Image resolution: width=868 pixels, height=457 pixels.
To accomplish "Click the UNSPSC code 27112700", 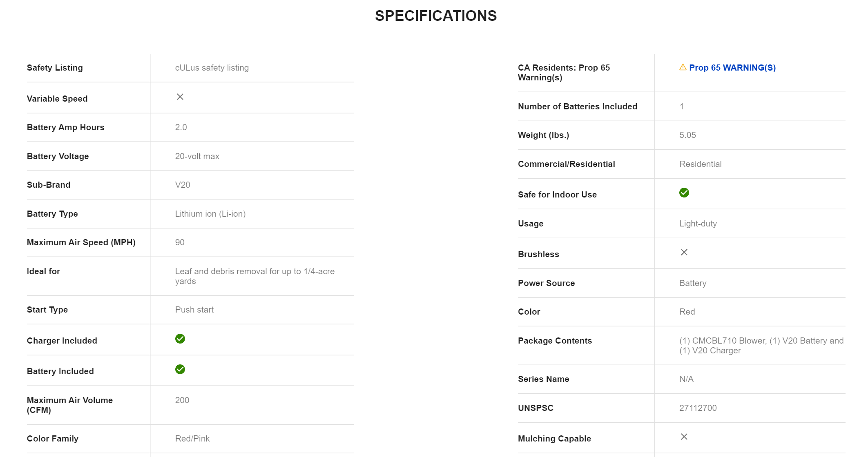I will pos(698,408).
